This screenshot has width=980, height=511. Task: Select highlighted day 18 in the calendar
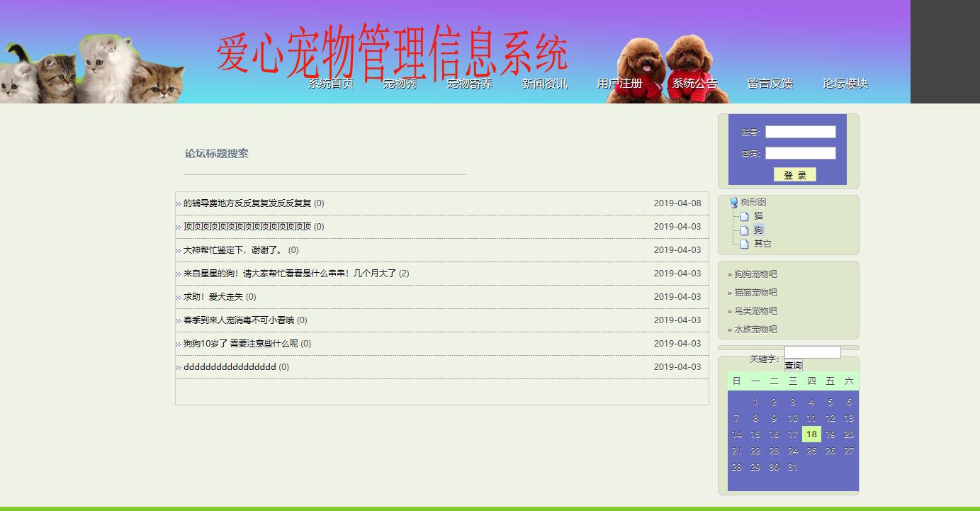(811, 434)
